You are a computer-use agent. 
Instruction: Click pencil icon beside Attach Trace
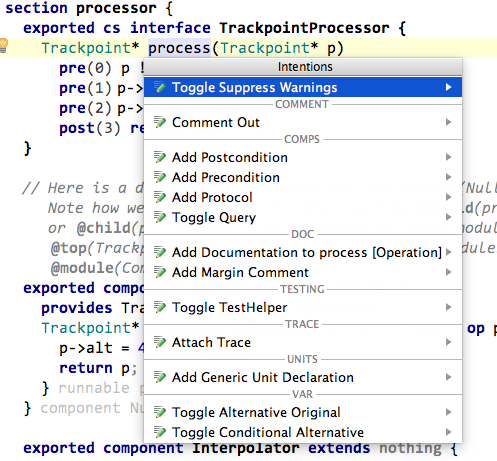[160, 342]
